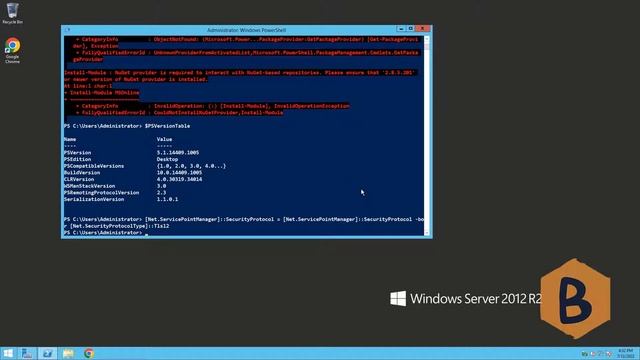This screenshot has height=360, width=640.
Task: Launch Chrome from the taskbar
Action: 89,353
